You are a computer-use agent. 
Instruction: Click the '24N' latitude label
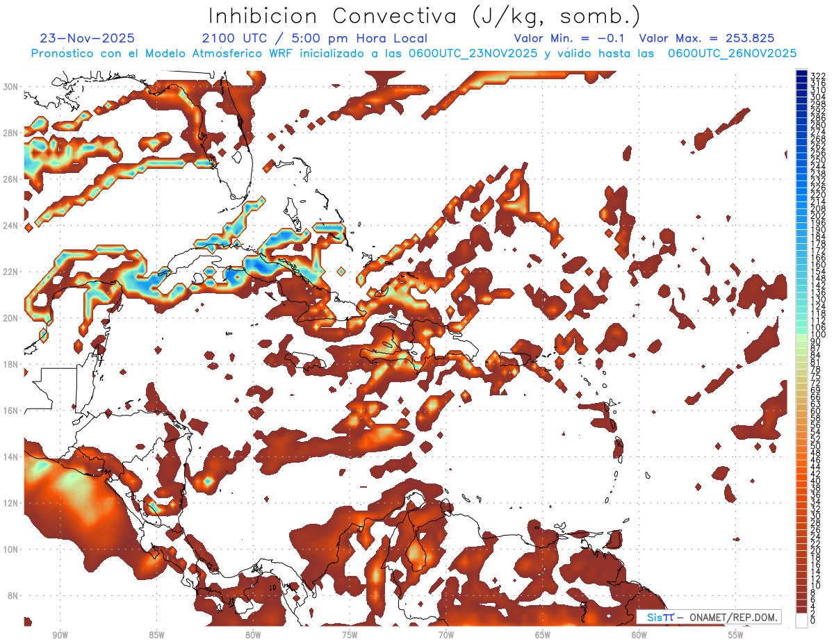(12, 226)
